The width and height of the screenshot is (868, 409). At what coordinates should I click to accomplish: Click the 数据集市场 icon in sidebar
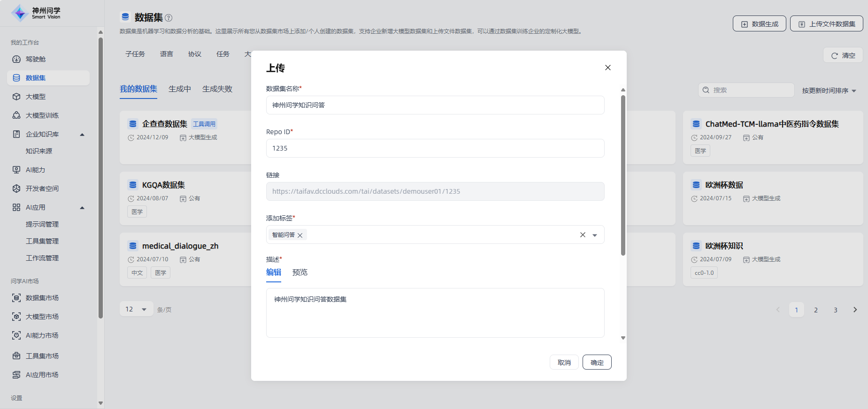[16, 298]
